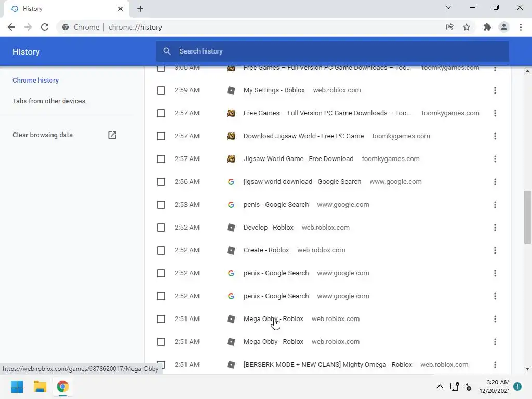Go back with the browser back arrow
This screenshot has height=399, width=532.
tap(11, 27)
